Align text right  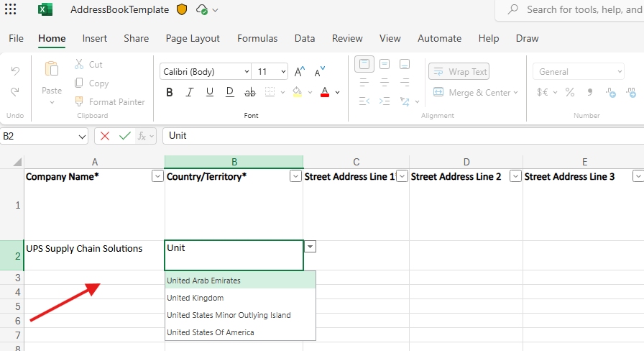(x=405, y=83)
